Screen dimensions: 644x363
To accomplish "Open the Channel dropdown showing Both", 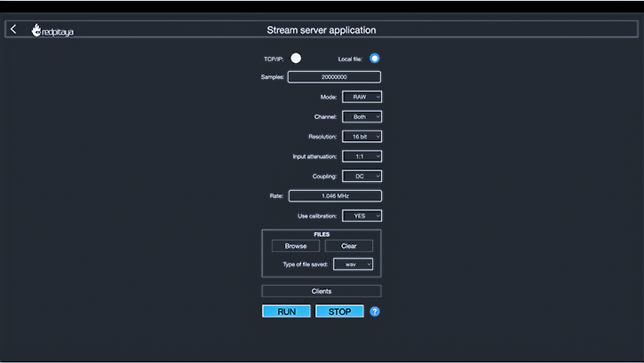I will coord(362,116).
